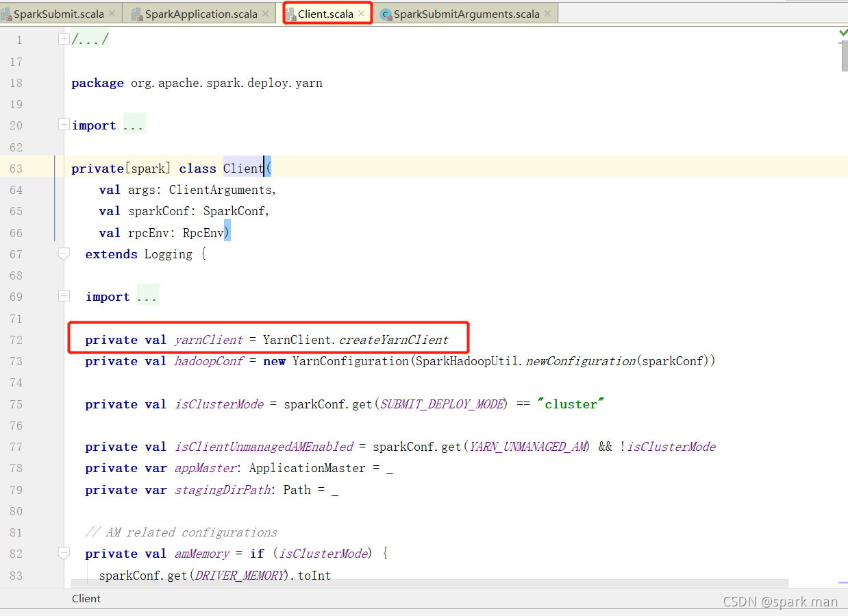Close the SparkApplication.scala tab

pos(266,14)
